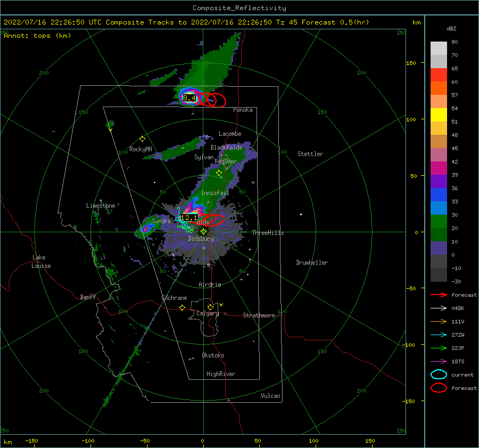Click the Limestone label

[101, 206]
